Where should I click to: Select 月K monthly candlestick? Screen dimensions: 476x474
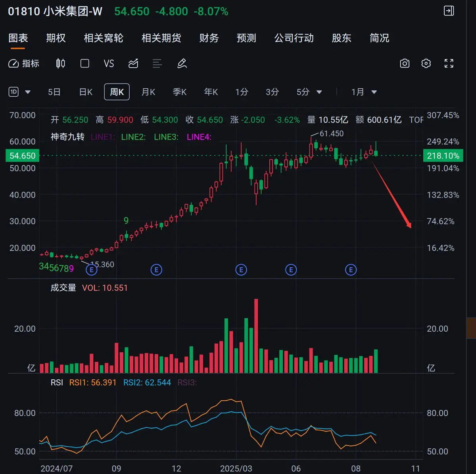coord(148,92)
